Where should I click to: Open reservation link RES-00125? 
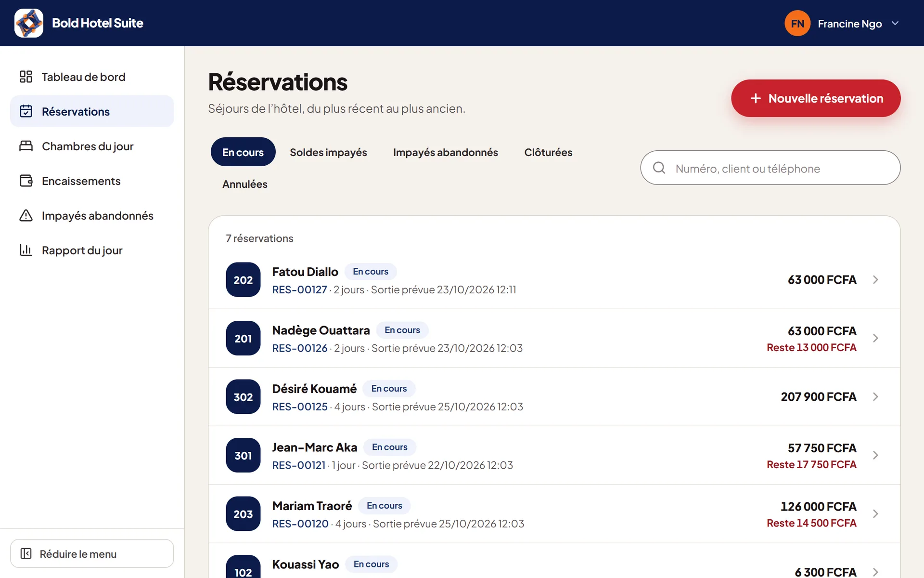300,407
